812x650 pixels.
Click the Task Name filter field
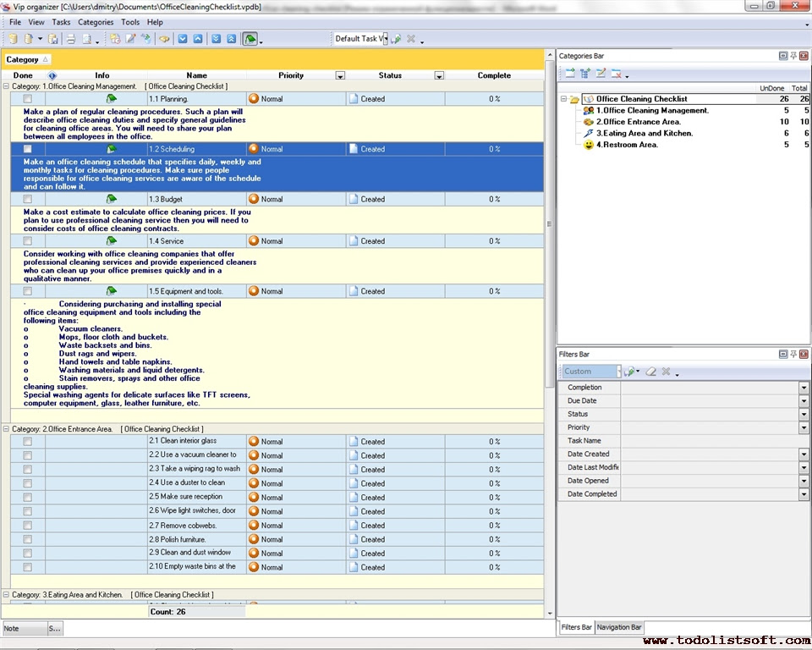pos(715,441)
